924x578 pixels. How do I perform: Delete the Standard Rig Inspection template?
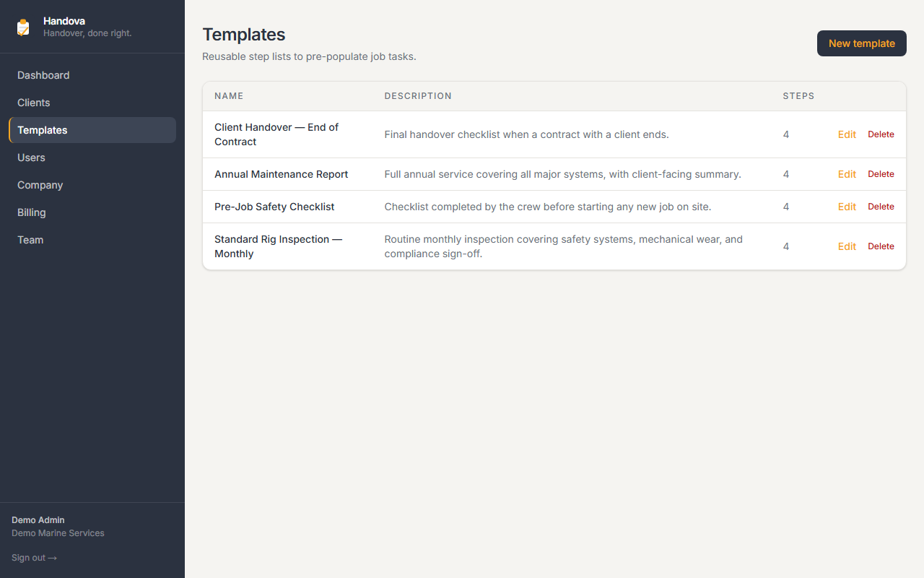881,246
